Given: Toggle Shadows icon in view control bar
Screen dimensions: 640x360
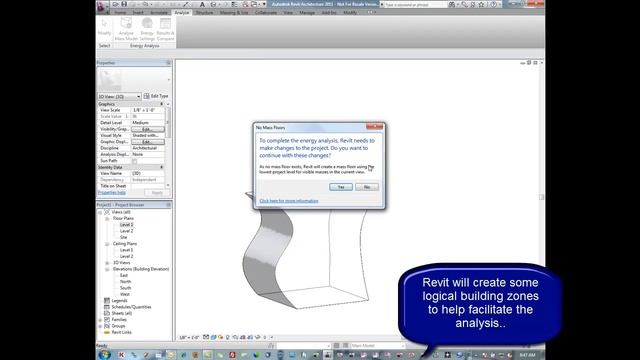Looking at the screenshot, I should coord(228,337).
